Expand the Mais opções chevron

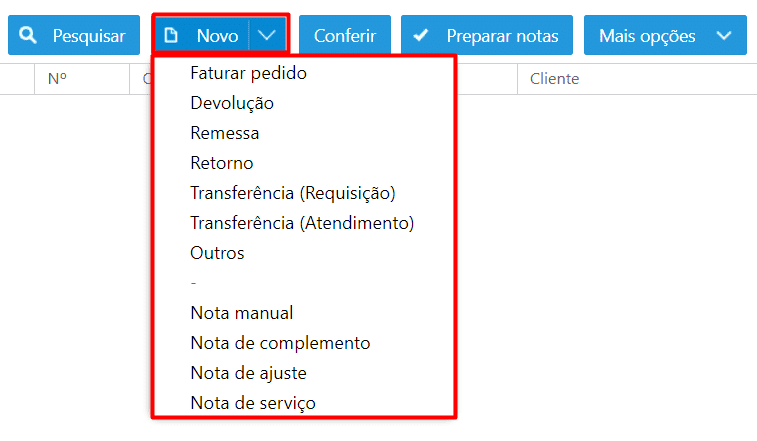click(x=724, y=35)
